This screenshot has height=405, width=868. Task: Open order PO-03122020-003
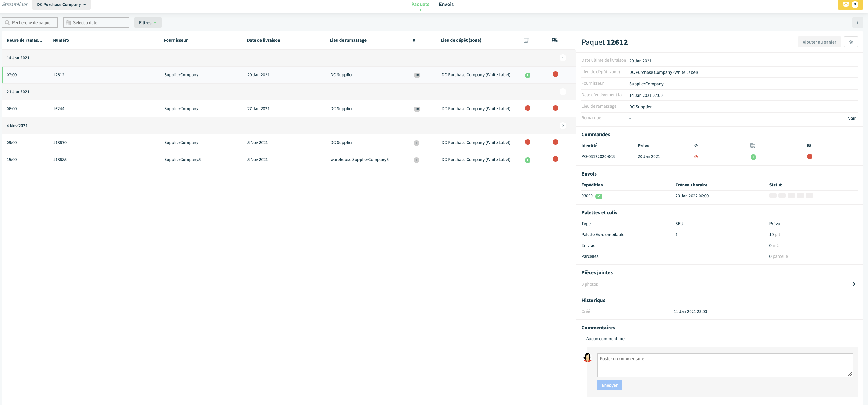pyautogui.click(x=598, y=156)
